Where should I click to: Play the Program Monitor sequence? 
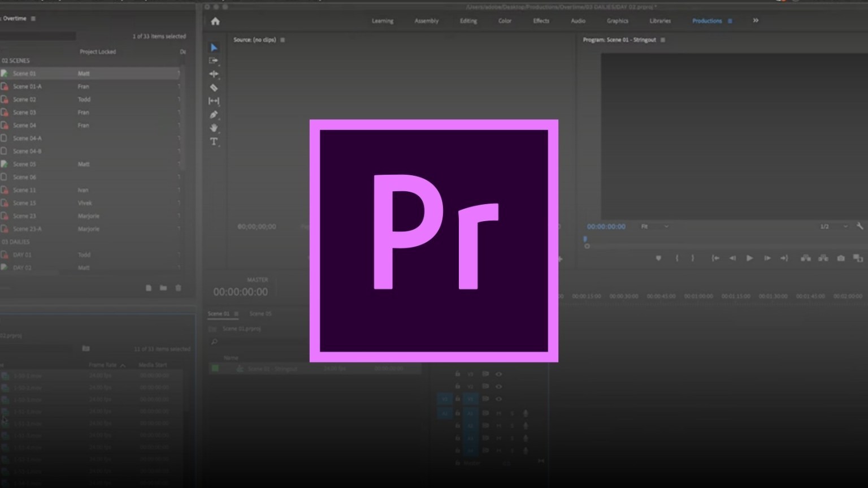pyautogui.click(x=749, y=258)
